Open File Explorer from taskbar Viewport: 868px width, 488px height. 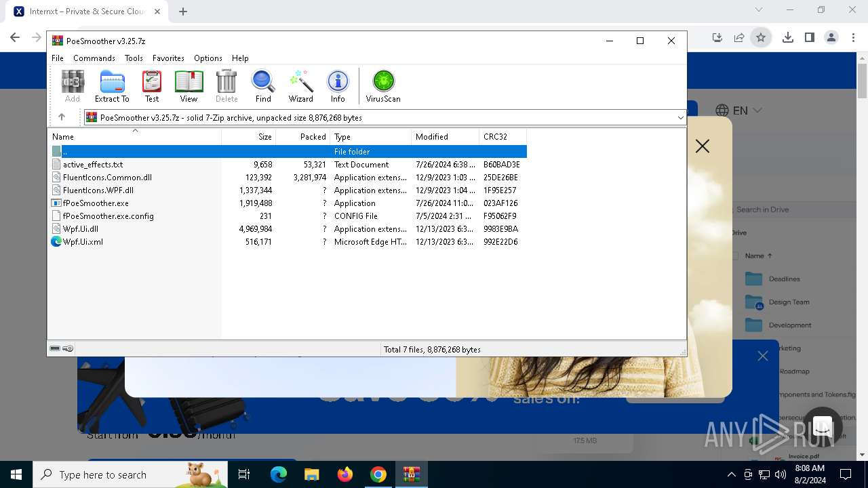[x=311, y=474]
